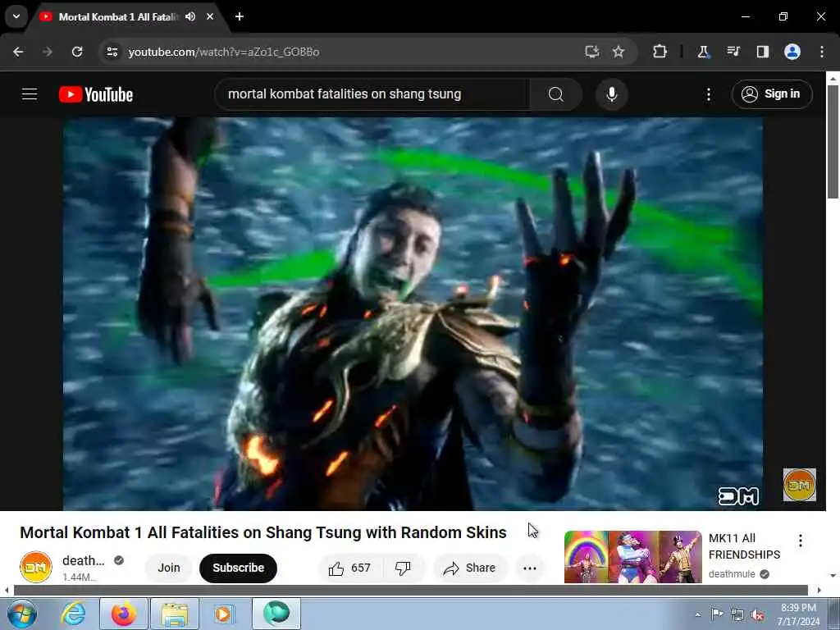Open MK11 All FRIENDSHIPS video title

744,546
